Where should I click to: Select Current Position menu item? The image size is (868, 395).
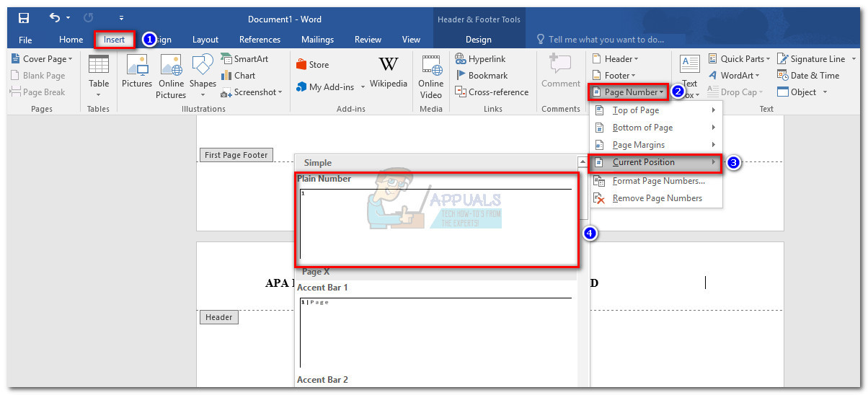pos(656,162)
